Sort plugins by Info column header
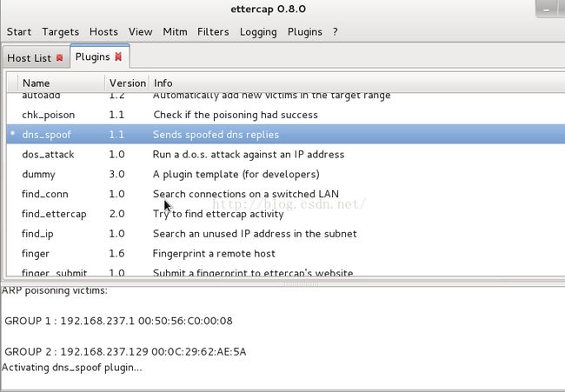This screenshot has width=565, height=392. click(x=356, y=83)
